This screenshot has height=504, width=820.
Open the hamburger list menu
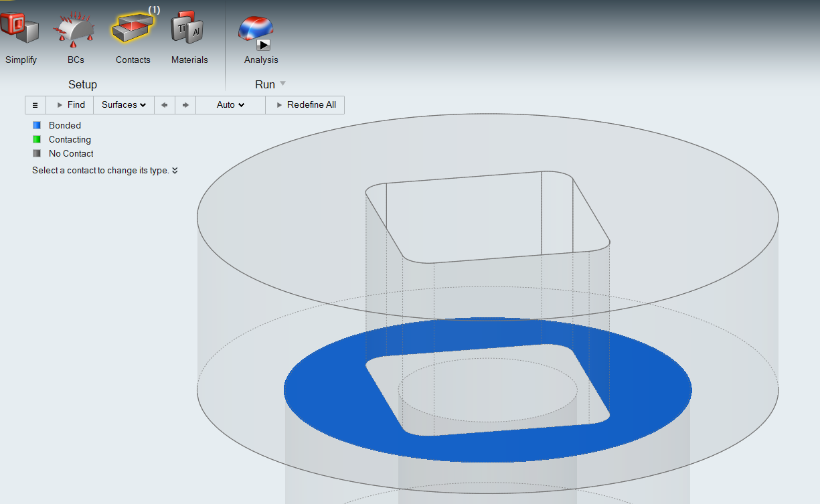tap(35, 105)
